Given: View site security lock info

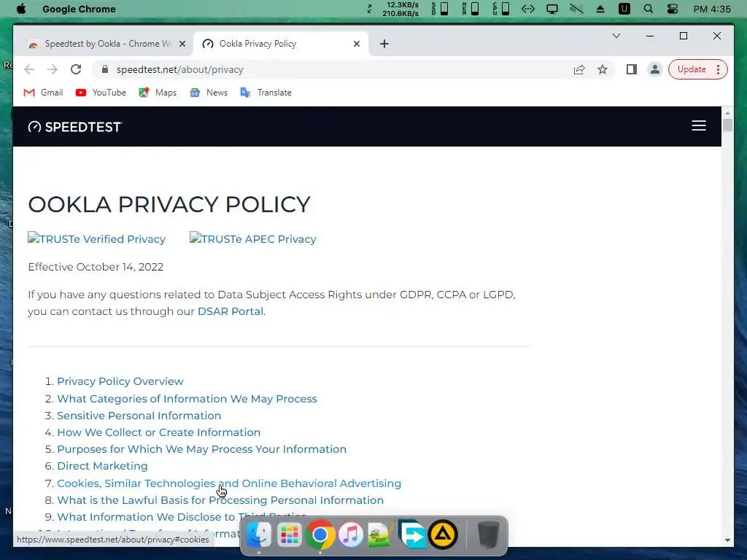Looking at the screenshot, I should [105, 69].
